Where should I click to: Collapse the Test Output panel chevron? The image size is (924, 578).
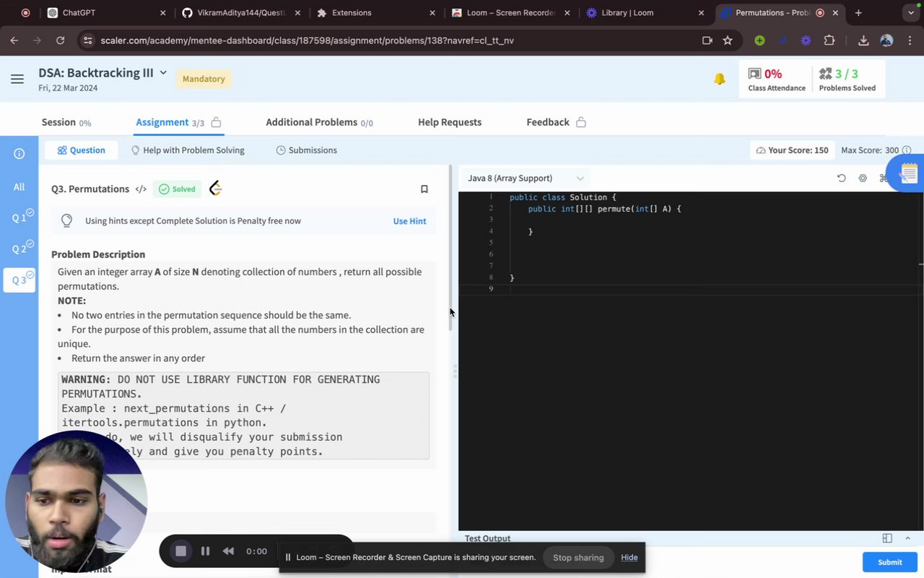908,538
